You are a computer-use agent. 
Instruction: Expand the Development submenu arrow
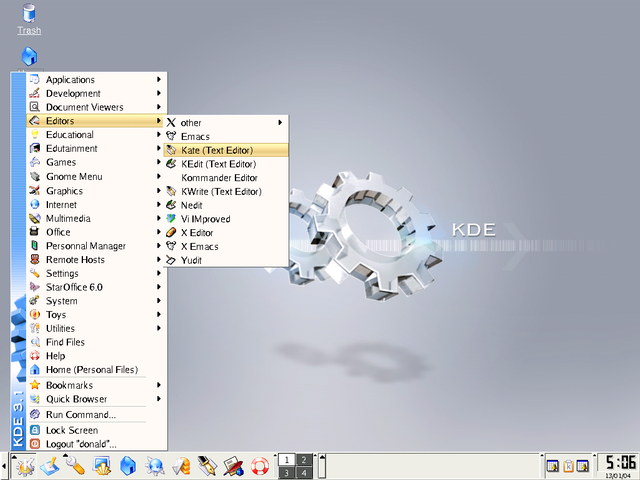click(x=159, y=93)
